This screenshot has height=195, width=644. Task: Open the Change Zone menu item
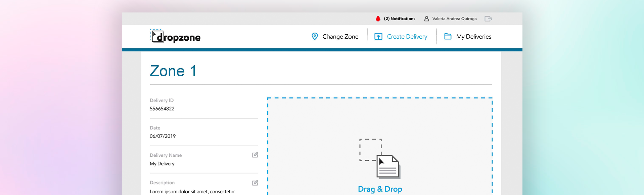coord(340,37)
